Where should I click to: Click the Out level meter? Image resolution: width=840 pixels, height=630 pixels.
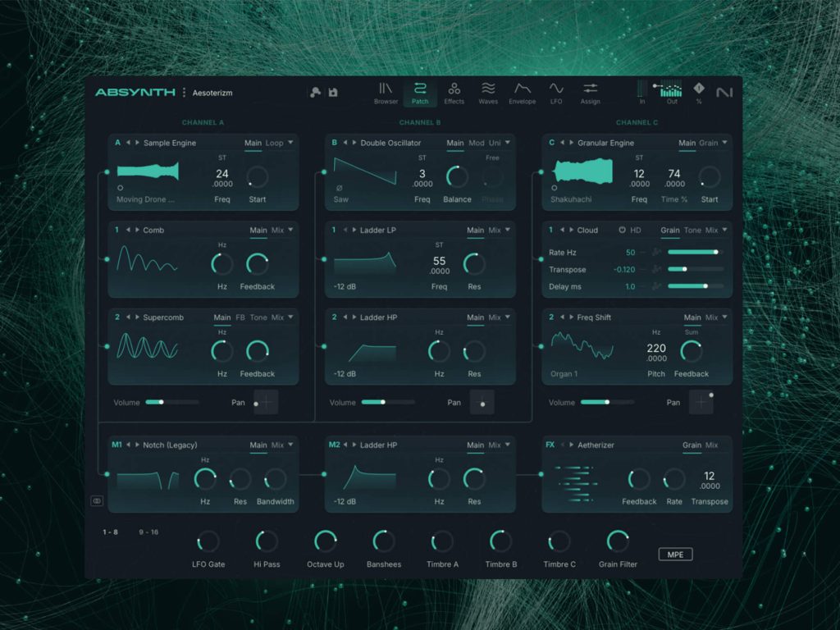[x=671, y=89]
